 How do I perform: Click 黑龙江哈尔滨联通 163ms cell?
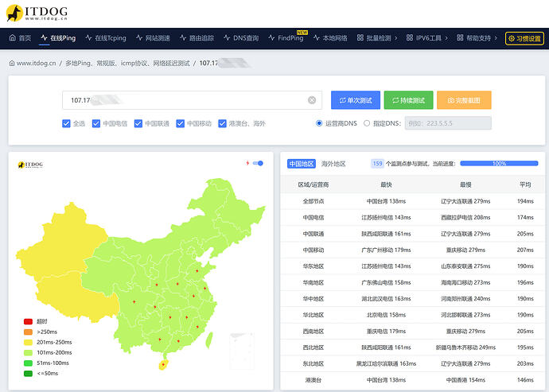[386, 363]
